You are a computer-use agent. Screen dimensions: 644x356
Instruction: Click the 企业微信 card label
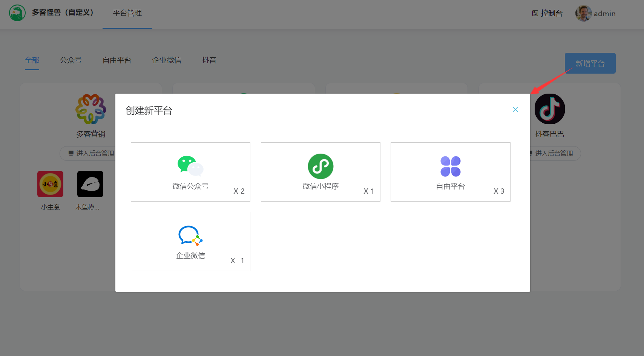pos(190,256)
